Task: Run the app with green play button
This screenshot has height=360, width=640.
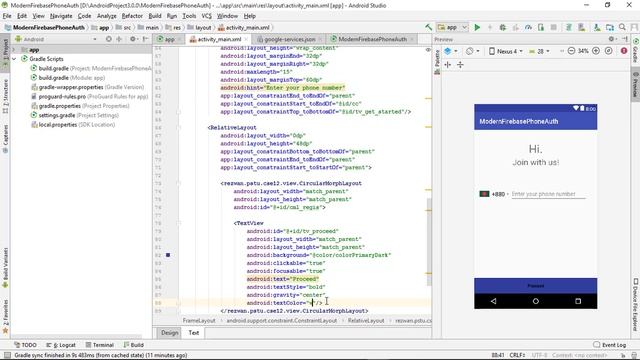Action: point(477,27)
